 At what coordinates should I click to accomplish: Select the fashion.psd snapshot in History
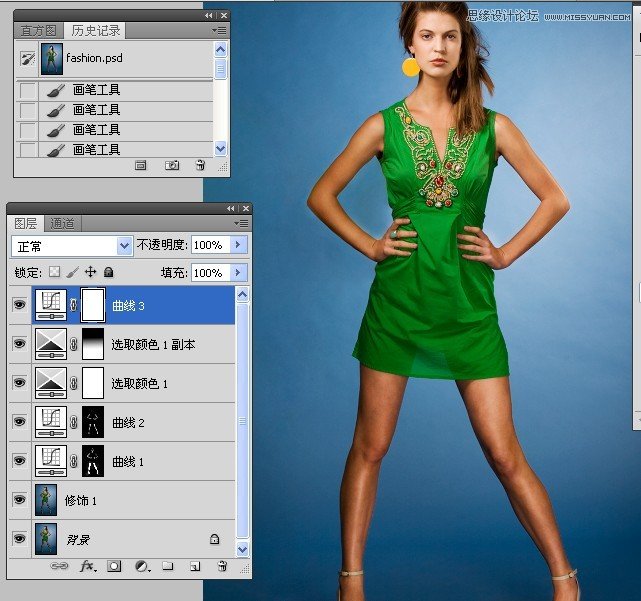pos(114,58)
